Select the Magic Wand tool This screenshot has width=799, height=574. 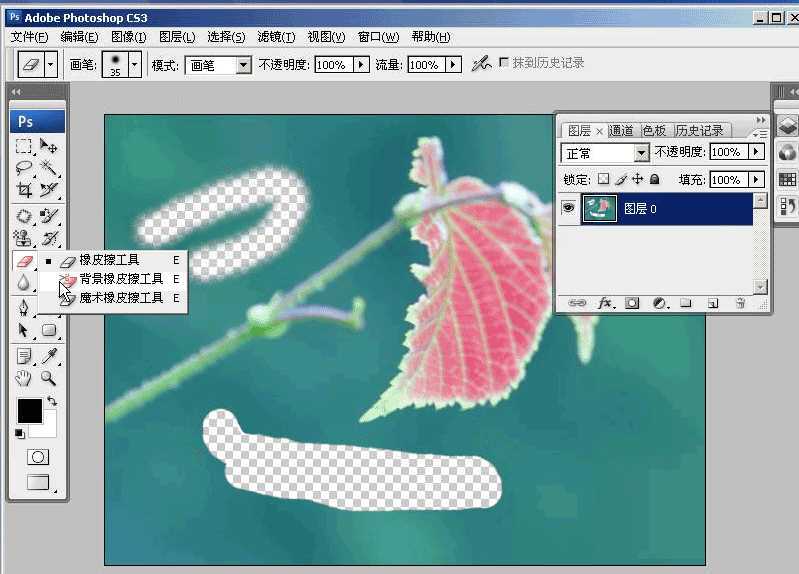click(x=49, y=168)
